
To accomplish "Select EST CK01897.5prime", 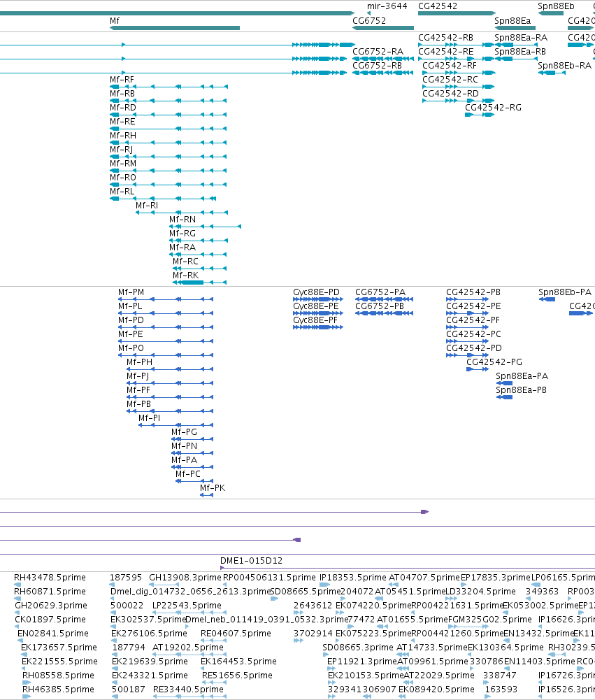I will pyautogui.click(x=50, y=619).
